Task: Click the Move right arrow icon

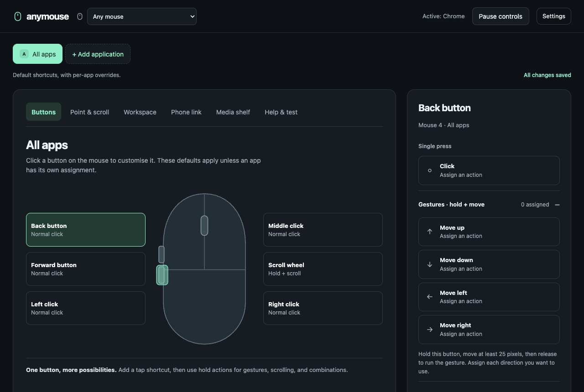Action: [x=430, y=330]
